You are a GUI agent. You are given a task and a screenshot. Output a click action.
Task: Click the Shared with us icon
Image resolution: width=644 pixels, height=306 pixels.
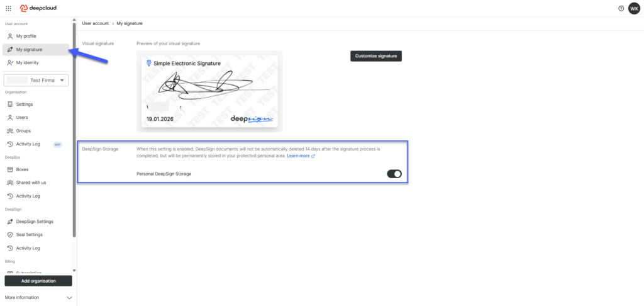[x=10, y=183]
